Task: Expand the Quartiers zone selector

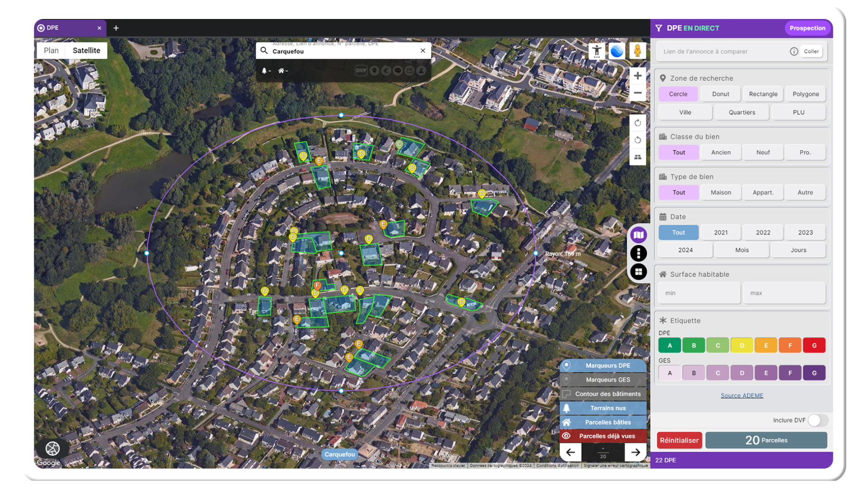Action: (x=741, y=113)
